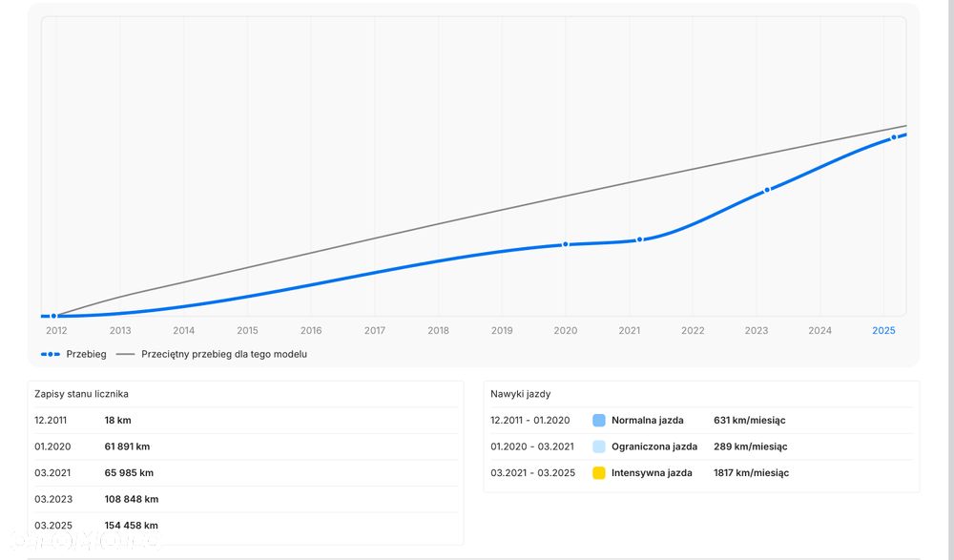Click the Ograniczona jazda light blue swatch

pyautogui.click(x=599, y=446)
